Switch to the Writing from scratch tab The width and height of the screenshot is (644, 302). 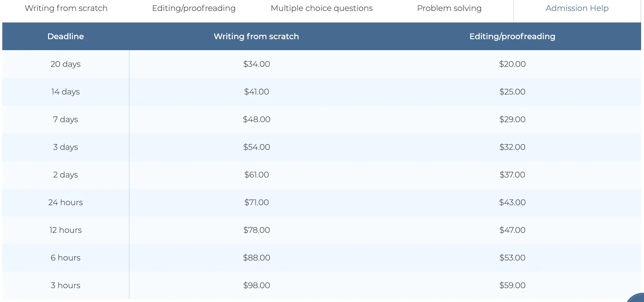(66, 8)
